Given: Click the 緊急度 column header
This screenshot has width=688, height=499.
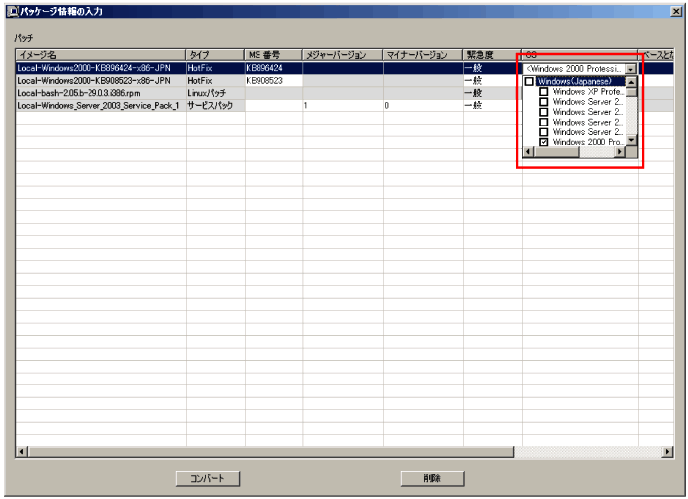Looking at the screenshot, I should point(492,55).
